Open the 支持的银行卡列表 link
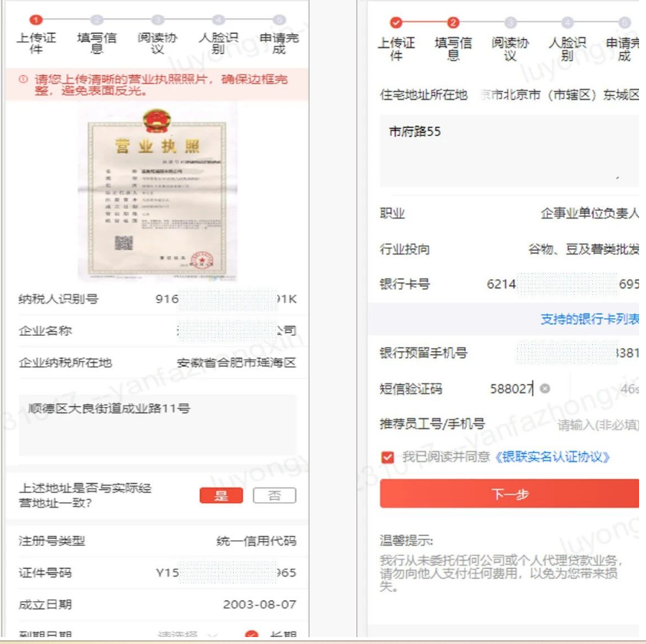 tap(589, 319)
